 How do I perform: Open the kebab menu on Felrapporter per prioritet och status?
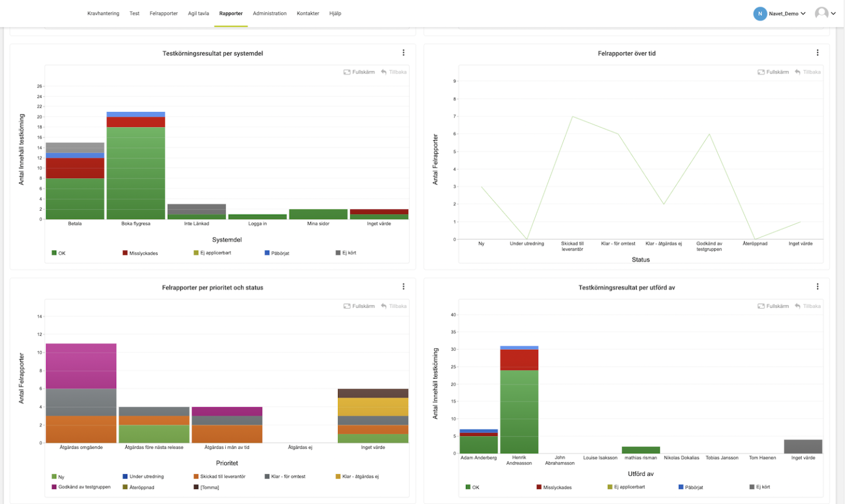click(x=403, y=286)
